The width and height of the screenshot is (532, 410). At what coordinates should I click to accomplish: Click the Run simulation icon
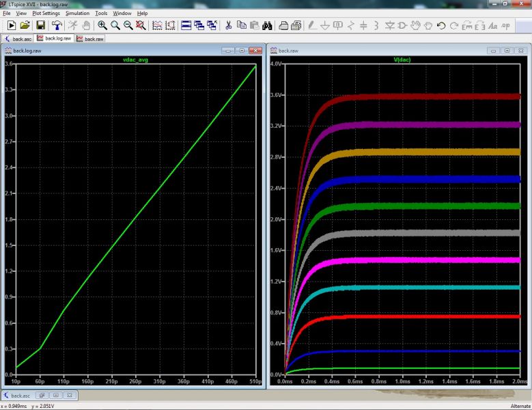click(x=11, y=26)
